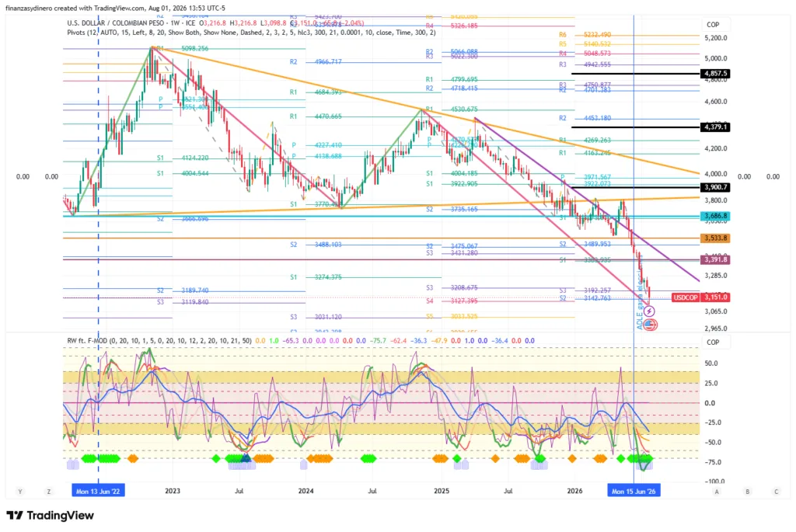The image size is (796, 532).
Task: Click the 4,600.0 price axis value
Action: pyautogui.click(x=716, y=102)
